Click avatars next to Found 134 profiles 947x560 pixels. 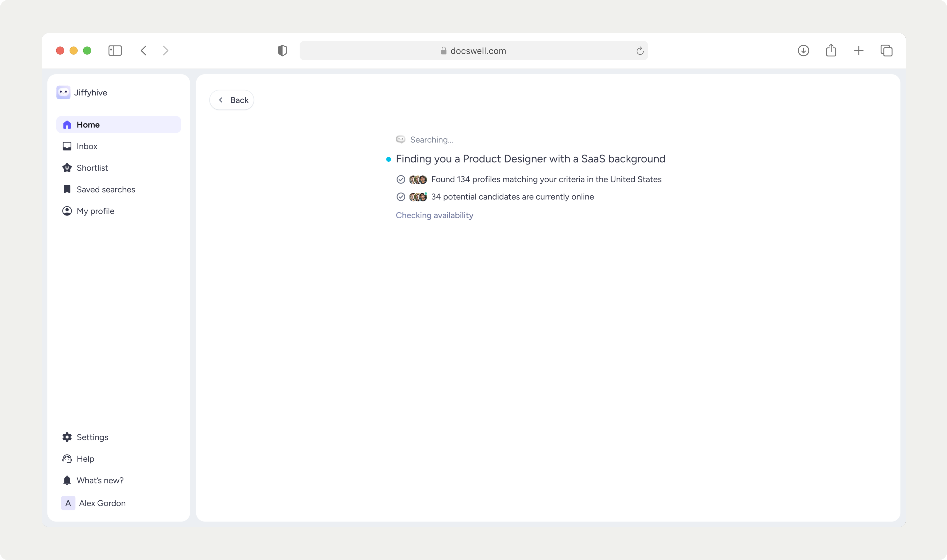(x=418, y=179)
